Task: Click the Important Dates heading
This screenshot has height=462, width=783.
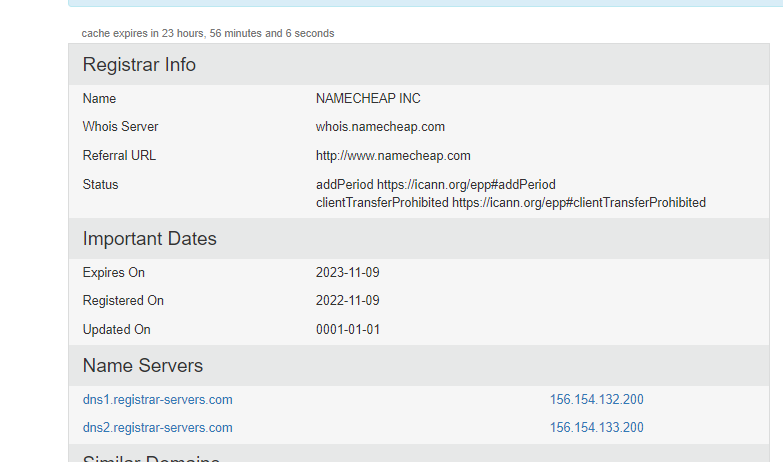Action: point(150,239)
